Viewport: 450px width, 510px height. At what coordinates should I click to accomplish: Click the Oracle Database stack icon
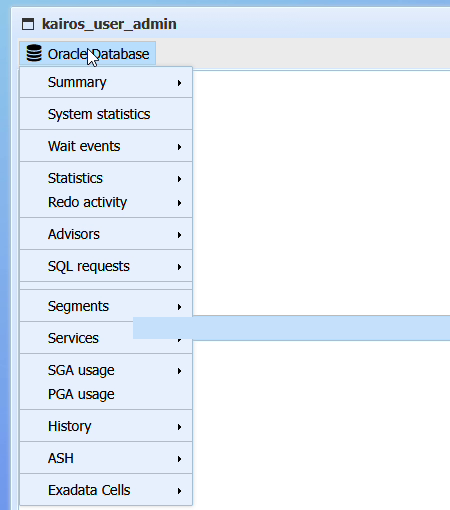[34, 53]
